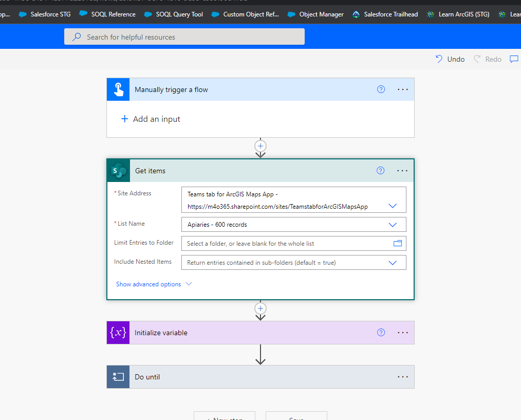This screenshot has height=420, width=521.
Task: Click the Limit Entries to Folder field
Action: click(x=294, y=244)
